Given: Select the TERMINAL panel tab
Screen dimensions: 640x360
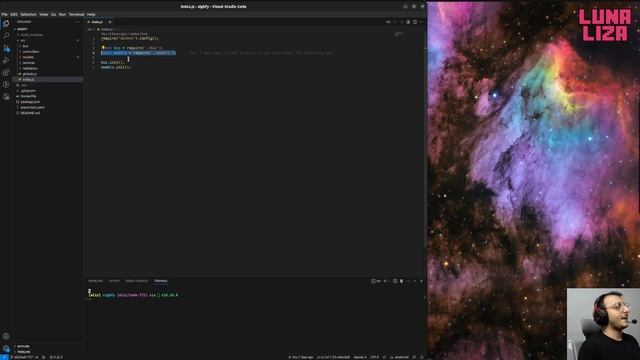Looking at the screenshot, I should pyautogui.click(x=161, y=281).
